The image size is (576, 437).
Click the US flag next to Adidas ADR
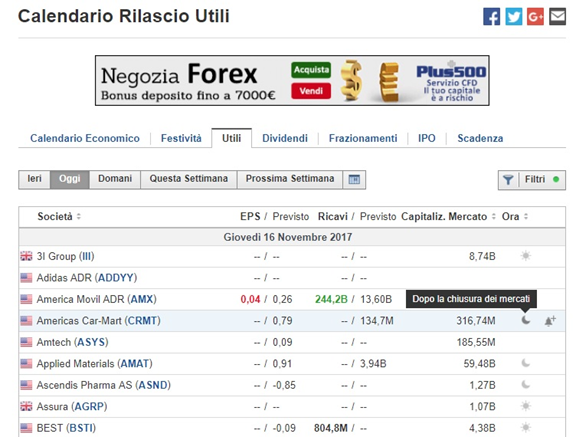click(x=26, y=278)
